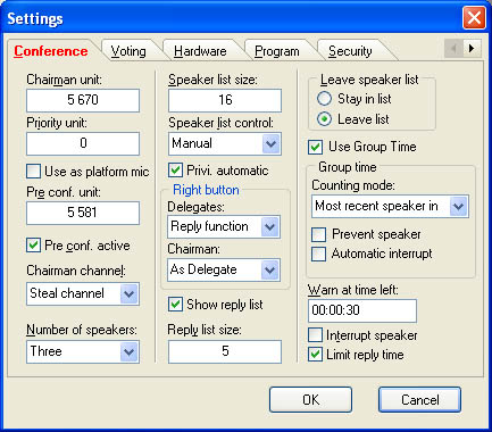Open the Hardware tab
The width and height of the screenshot is (492, 432).
(x=200, y=51)
